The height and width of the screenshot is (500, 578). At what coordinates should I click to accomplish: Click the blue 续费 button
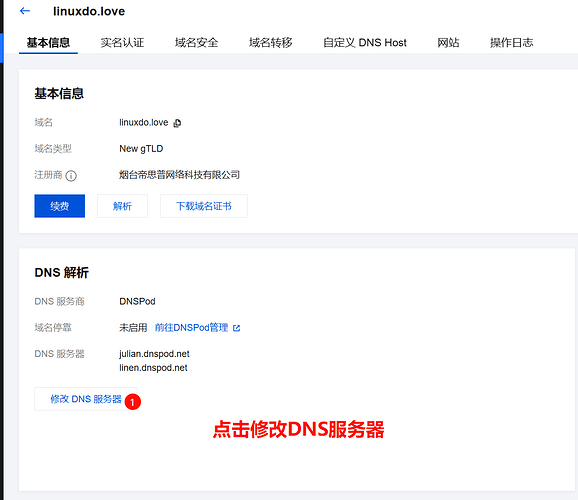60,206
